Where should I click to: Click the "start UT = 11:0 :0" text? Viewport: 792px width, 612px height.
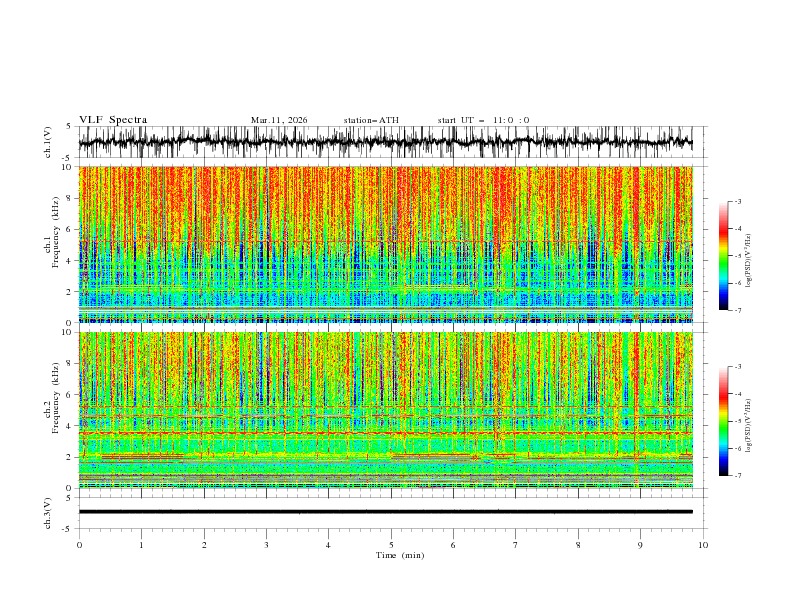click(x=483, y=120)
